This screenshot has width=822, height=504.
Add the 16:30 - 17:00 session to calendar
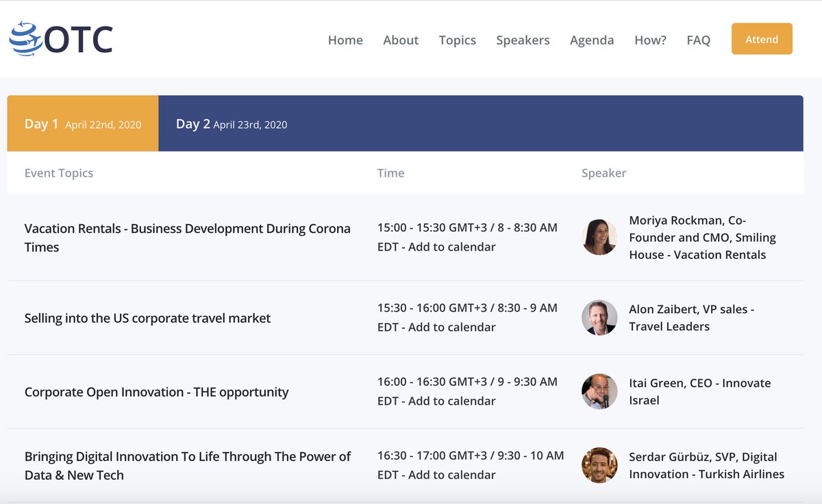[451, 475]
